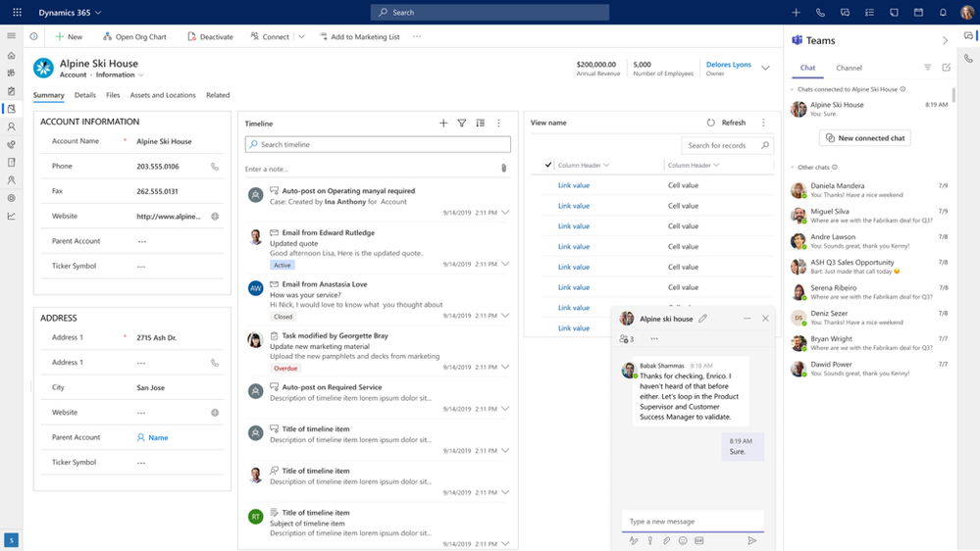
Task: View participants in chat popup
Action: (x=626, y=338)
